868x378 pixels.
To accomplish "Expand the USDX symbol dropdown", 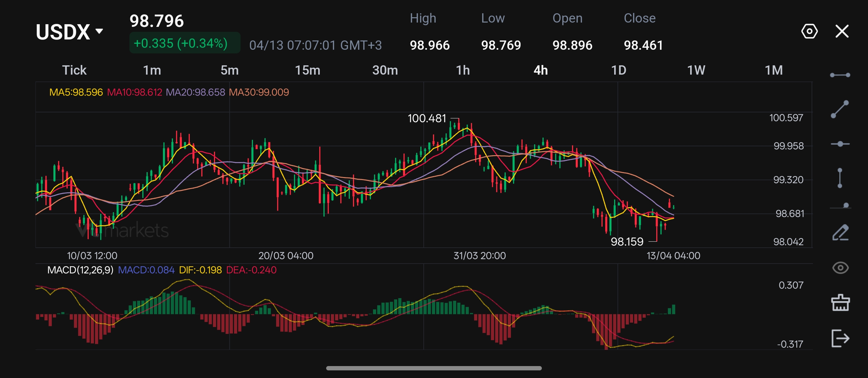I will [x=99, y=31].
